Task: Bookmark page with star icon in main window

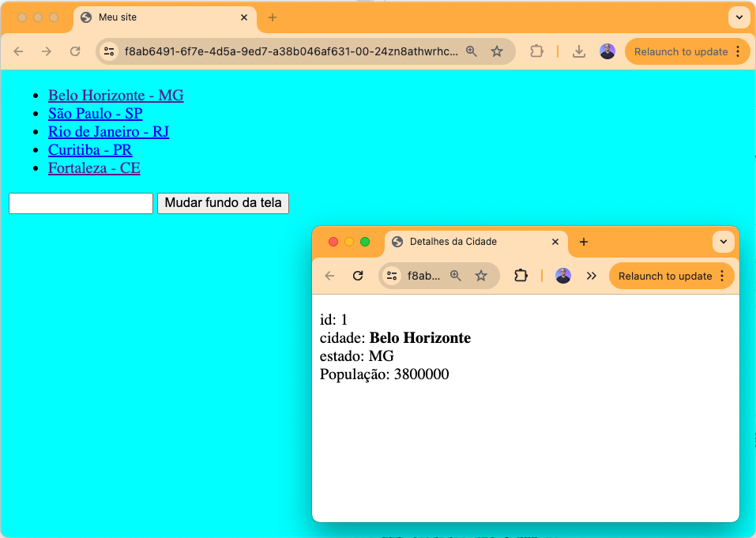Action: click(497, 51)
